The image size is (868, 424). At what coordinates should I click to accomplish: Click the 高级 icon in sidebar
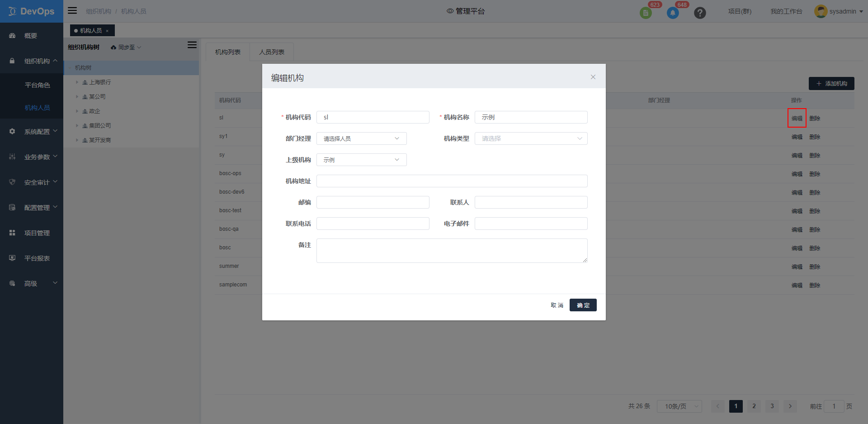pyautogui.click(x=12, y=284)
